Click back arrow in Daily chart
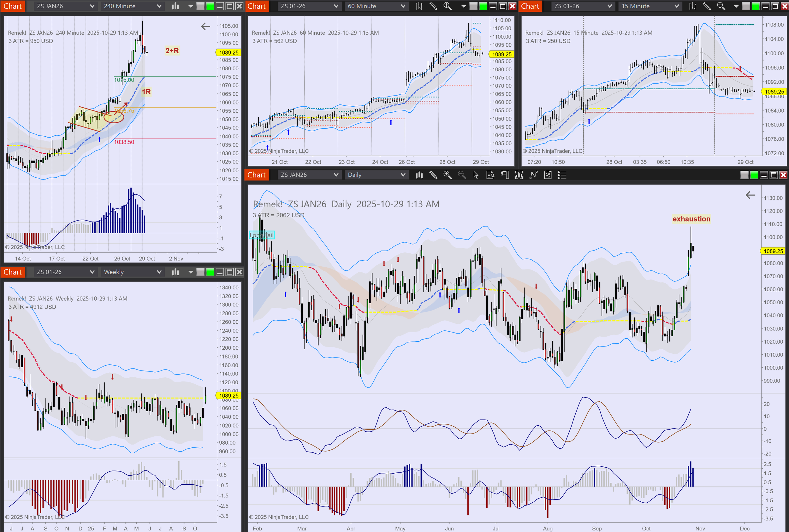The width and height of the screenshot is (789, 532). click(750, 195)
